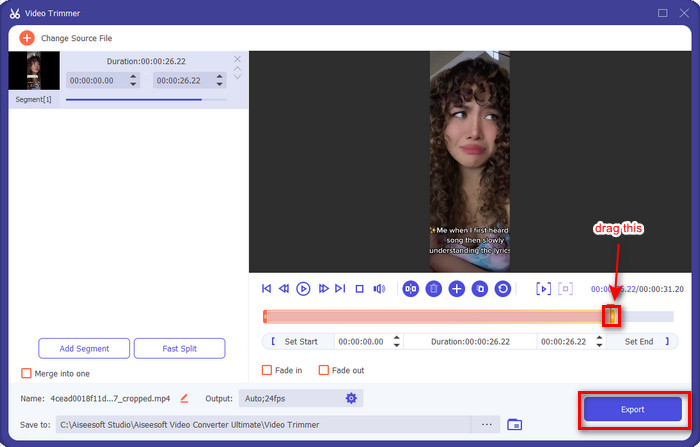
Task: Click the Export button
Action: coord(633,409)
